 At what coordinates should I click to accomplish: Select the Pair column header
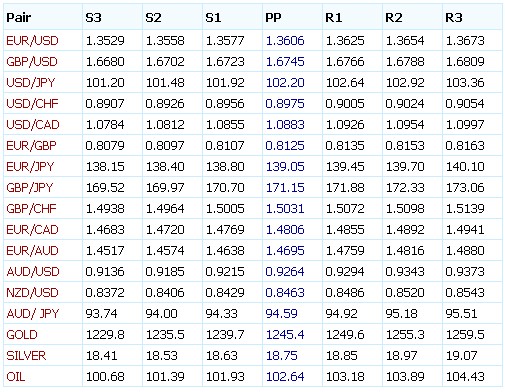(19, 17)
